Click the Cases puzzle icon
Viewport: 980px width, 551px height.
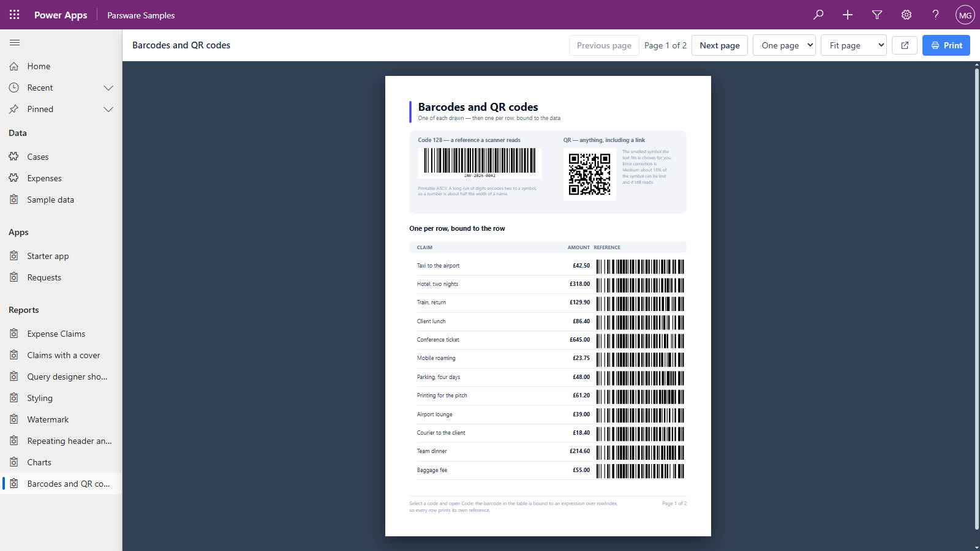14,157
